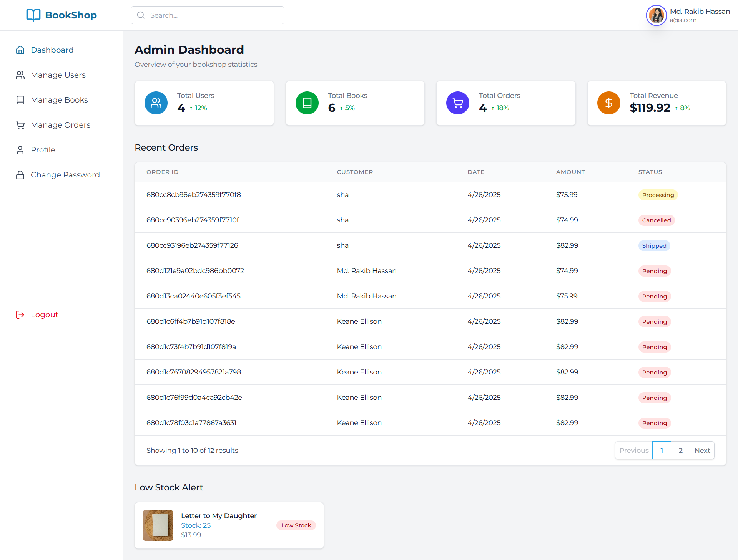Open the Profile sidebar item

pos(43,150)
